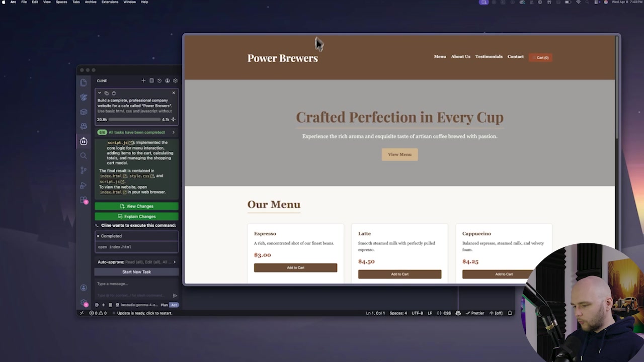Image resolution: width=644 pixels, height=362 pixels.
Task: Open the Explorer icon in the activity bar
Action: pos(84,82)
